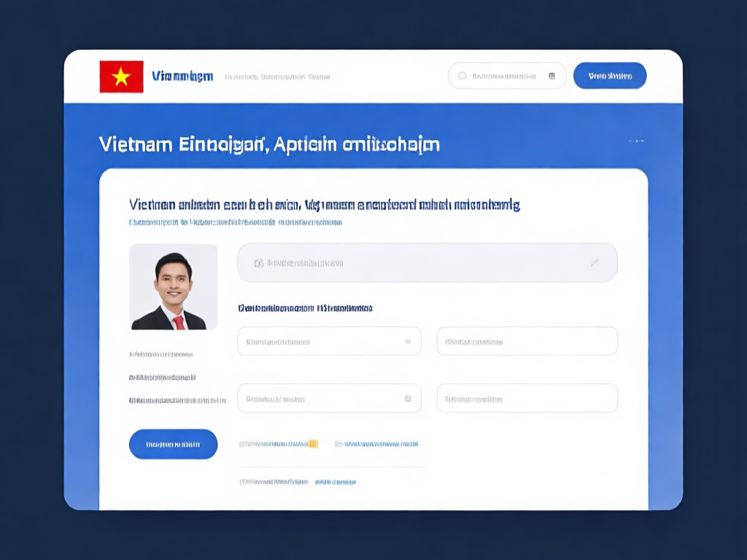Toggle the gray option below the divider line
The height and width of the screenshot is (560, 747).
coord(274,482)
